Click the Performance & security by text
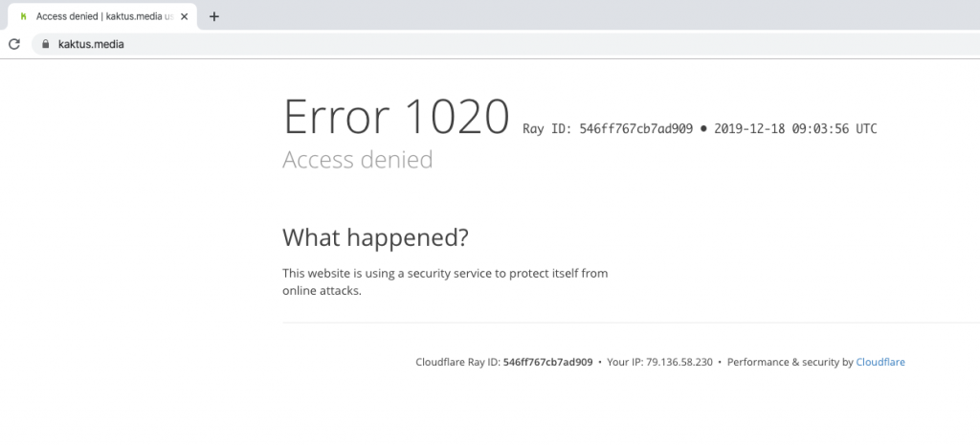This screenshot has height=446, width=980. [x=790, y=362]
